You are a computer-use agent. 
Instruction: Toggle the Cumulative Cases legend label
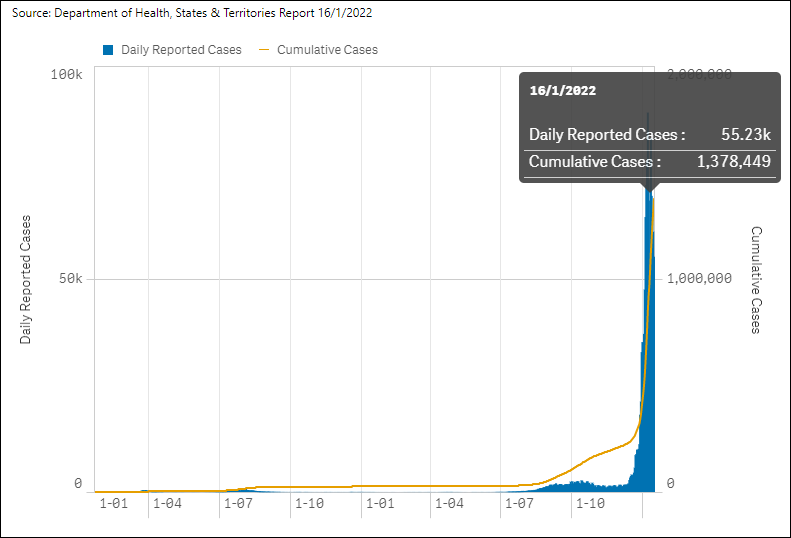tap(327, 50)
